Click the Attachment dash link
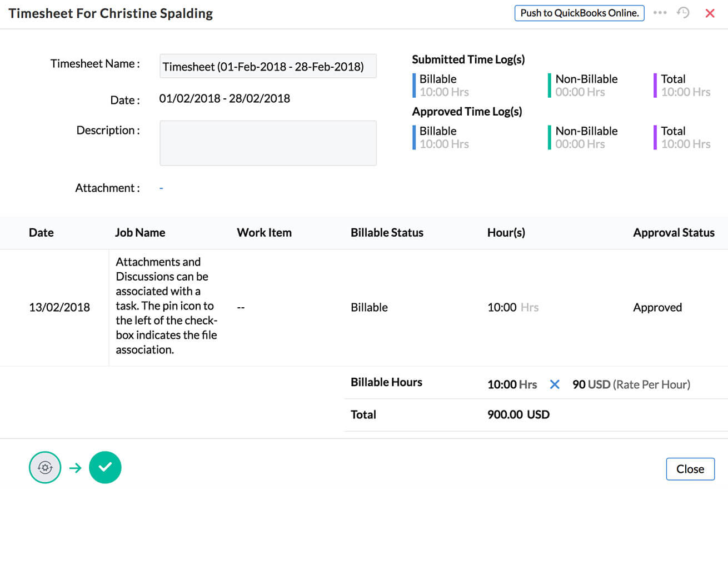Viewport: 728px width, 565px height. [161, 188]
